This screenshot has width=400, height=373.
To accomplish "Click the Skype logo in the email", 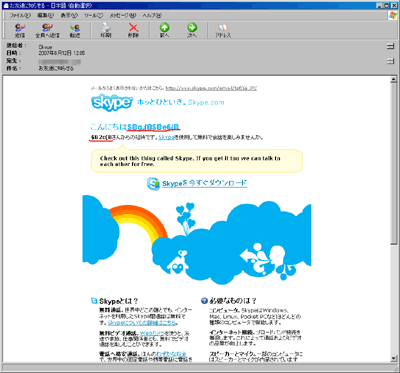I will coord(112,102).
